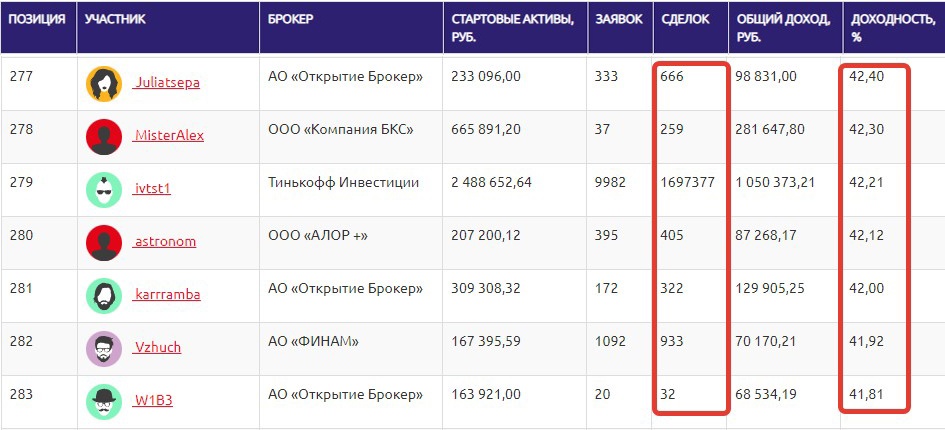
Task: Click Juliatsepa's yellow avatar icon
Action: point(104,84)
